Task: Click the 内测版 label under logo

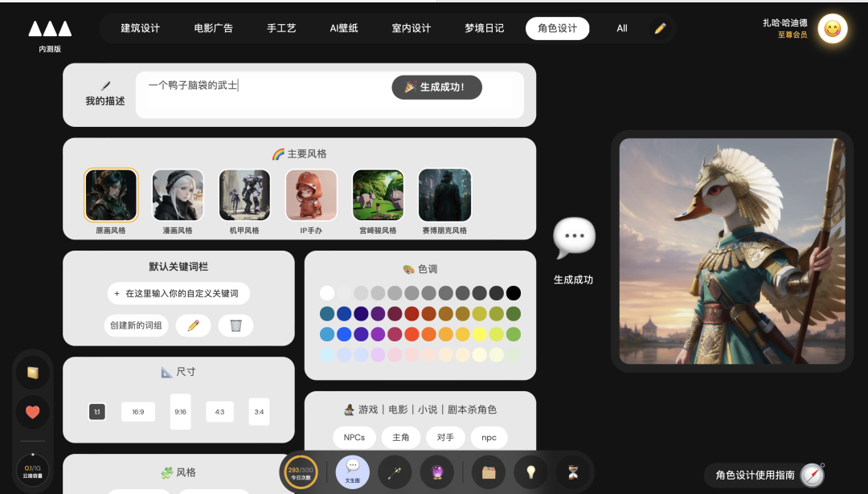Action: (x=50, y=49)
